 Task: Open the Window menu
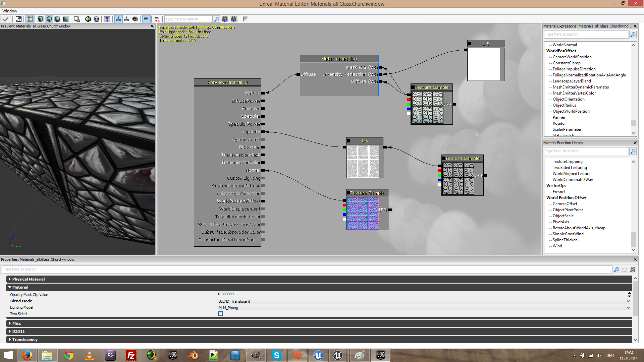10,11
